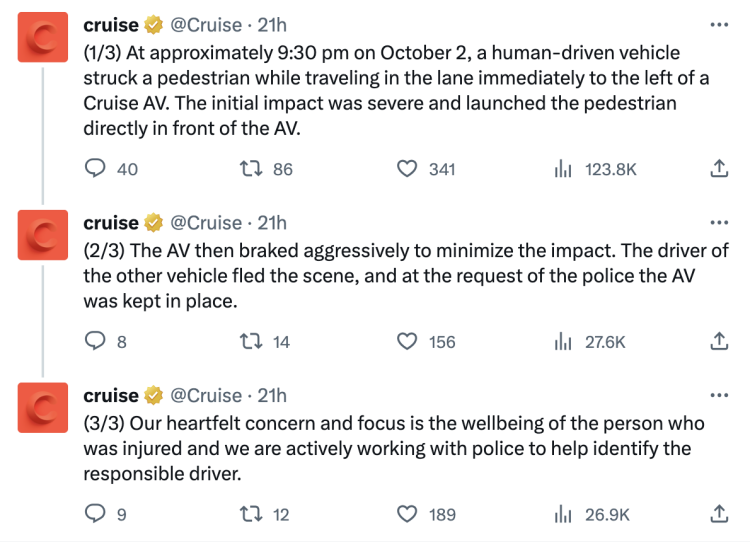Reply to the (2/3) tweet with 8 replies
Viewport: 750px width, 542px height.
click(x=94, y=342)
